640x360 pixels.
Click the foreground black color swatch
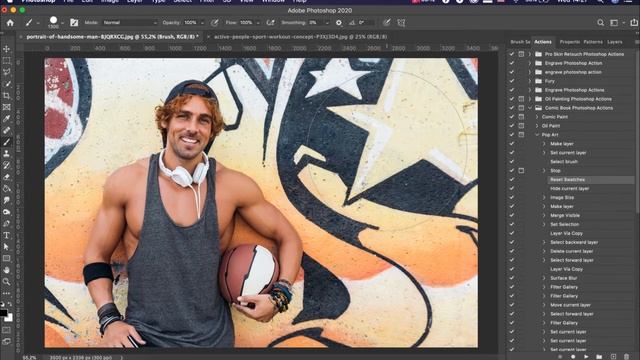coord(3,313)
